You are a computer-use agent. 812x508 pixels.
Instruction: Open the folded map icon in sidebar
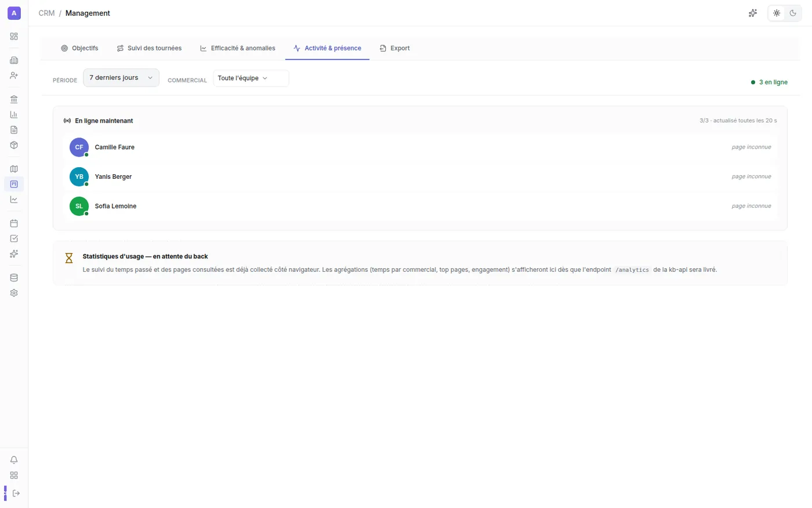click(x=14, y=169)
